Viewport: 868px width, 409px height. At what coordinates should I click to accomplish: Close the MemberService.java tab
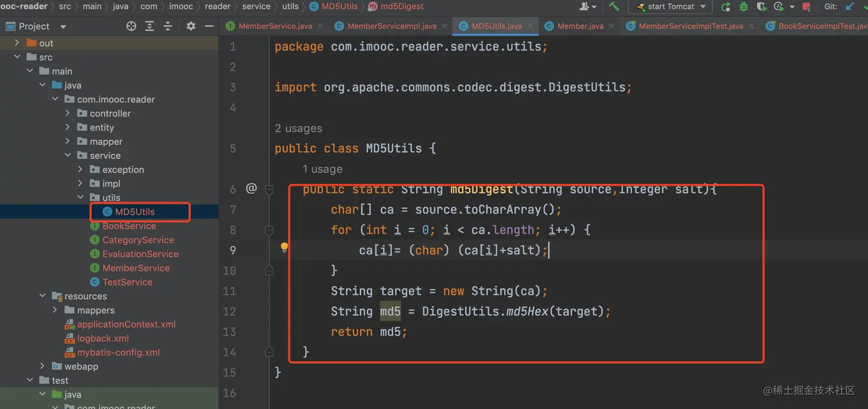point(320,26)
